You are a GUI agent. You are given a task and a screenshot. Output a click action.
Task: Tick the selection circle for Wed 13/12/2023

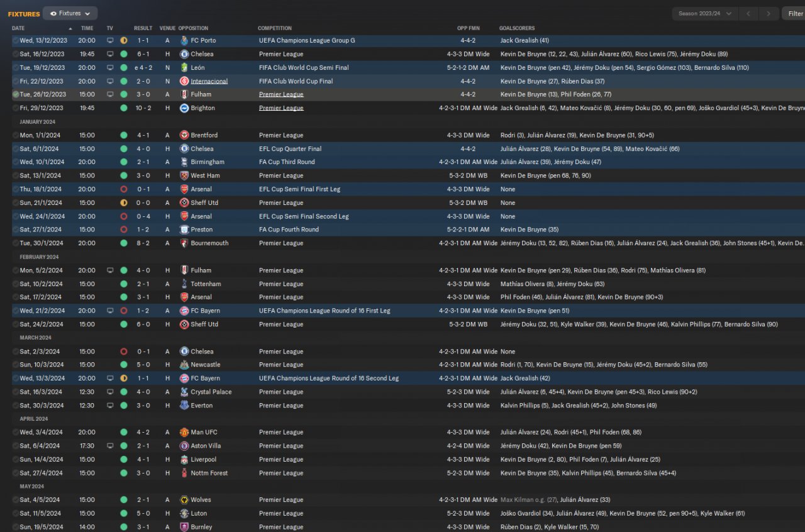pos(16,40)
